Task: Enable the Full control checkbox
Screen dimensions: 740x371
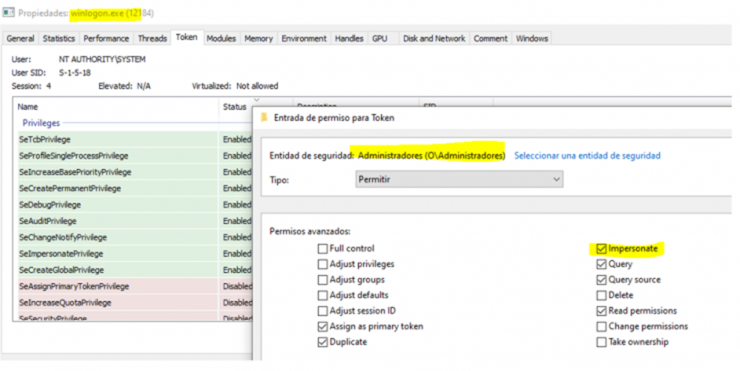Action: click(x=322, y=249)
